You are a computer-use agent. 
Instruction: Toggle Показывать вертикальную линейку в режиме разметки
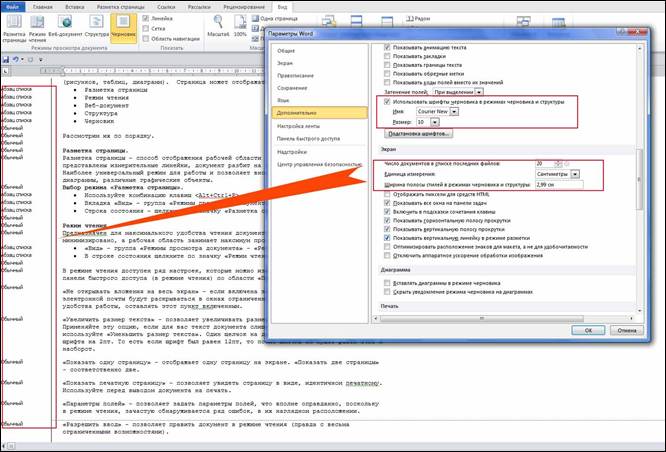387,238
